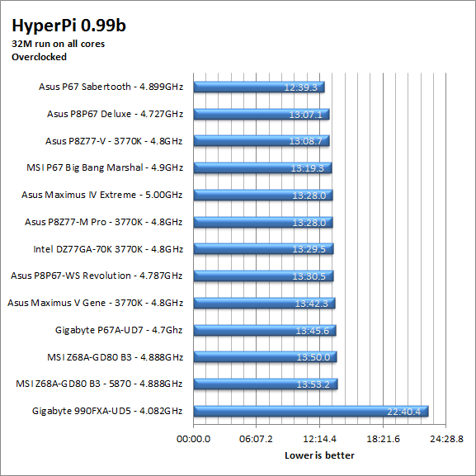Click the "Lower is better" axis caption

click(319, 455)
